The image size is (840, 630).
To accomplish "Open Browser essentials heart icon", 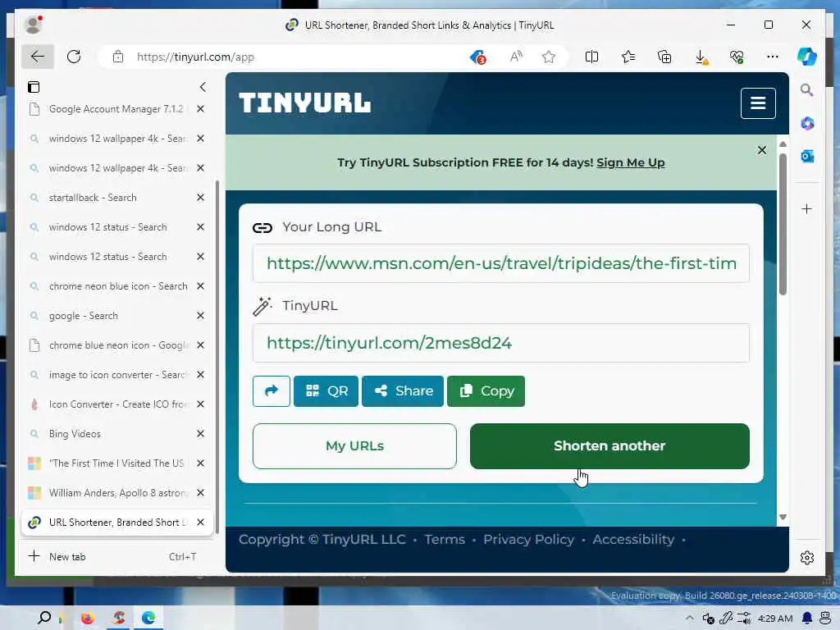I will [x=737, y=57].
